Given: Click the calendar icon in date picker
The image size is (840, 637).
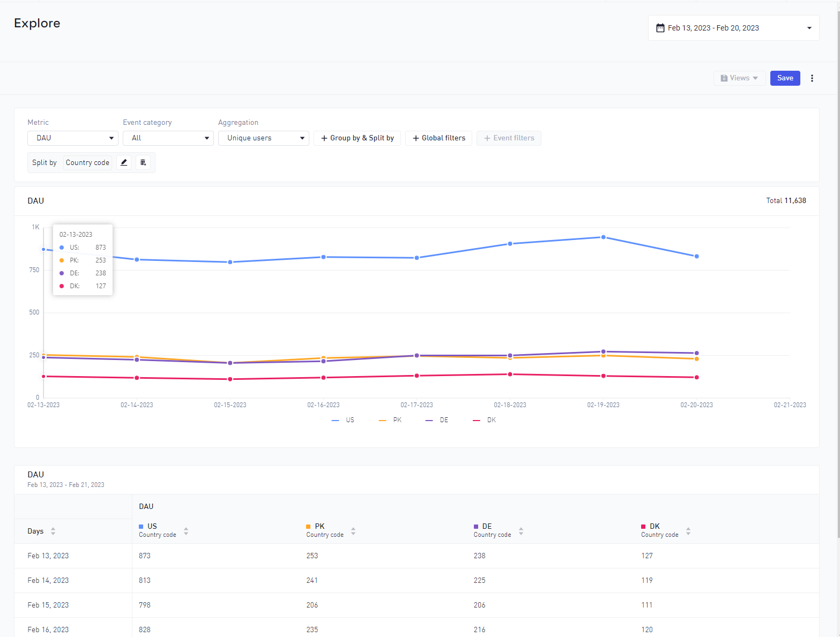Looking at the screenshot, I should coord(660,28).
